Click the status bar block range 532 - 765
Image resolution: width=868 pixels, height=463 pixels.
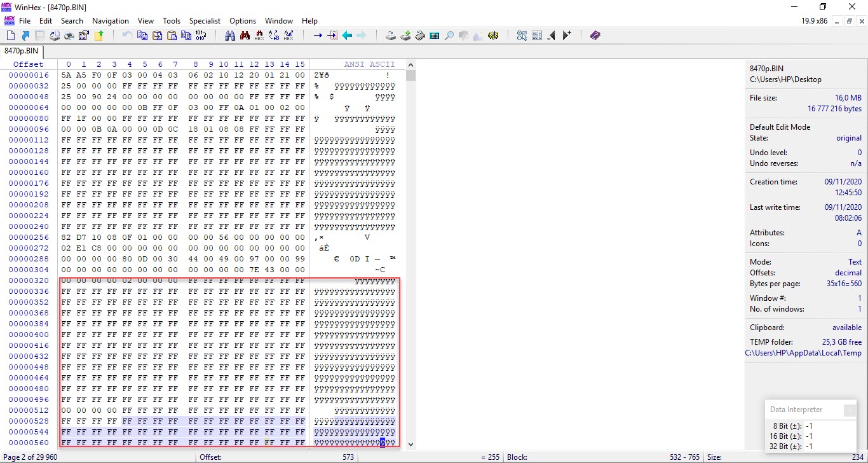[684, 457]
